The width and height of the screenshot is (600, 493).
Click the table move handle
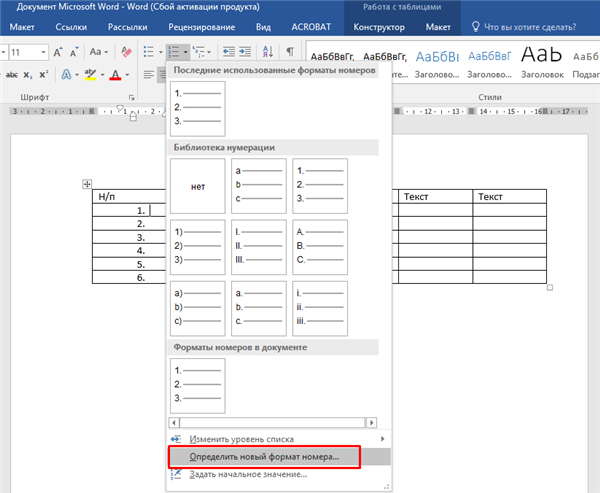(87, 184)
